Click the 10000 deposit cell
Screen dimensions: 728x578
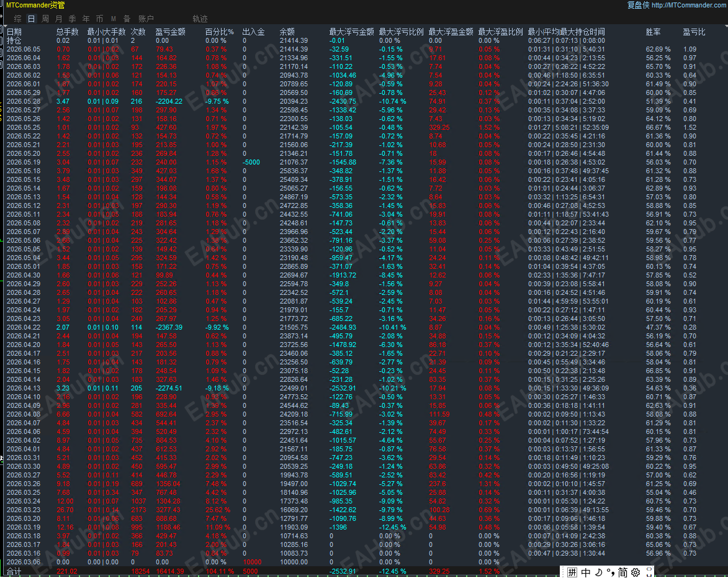(x=252, y=562)
